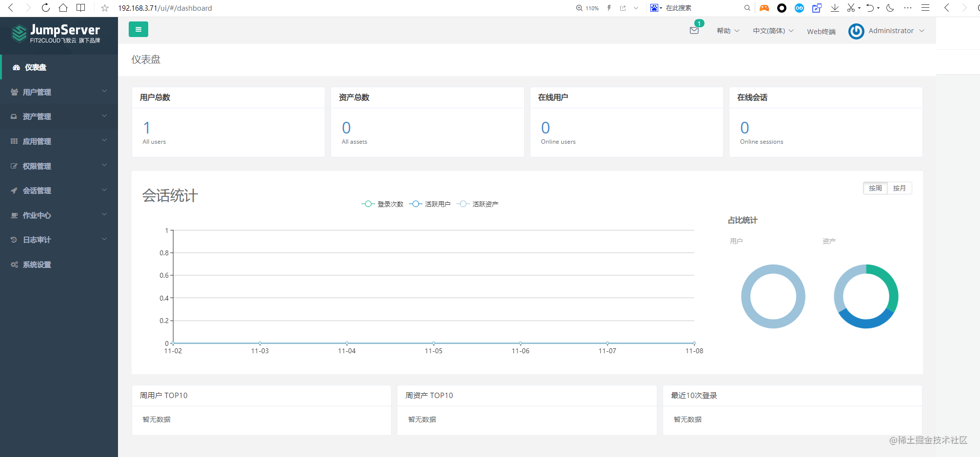The image size is (980, 457).
Task: Click the blue infinity extension icon
Action: click(x=799, y=8)
